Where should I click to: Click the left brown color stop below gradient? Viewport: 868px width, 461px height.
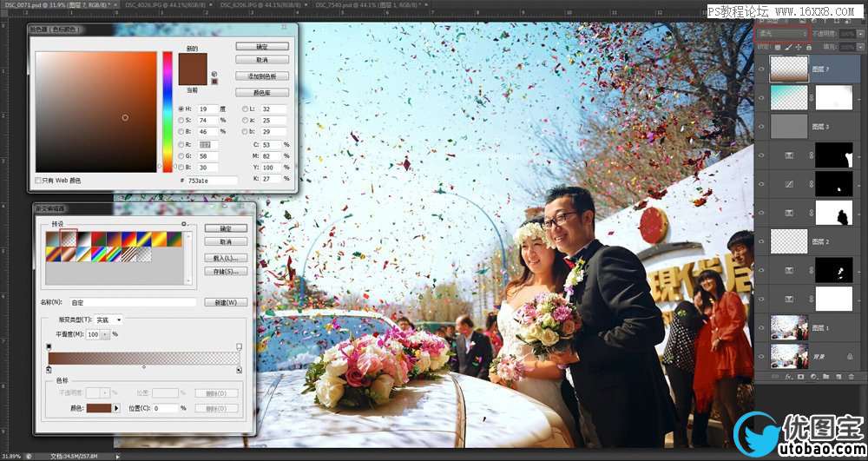click(49, 370)
